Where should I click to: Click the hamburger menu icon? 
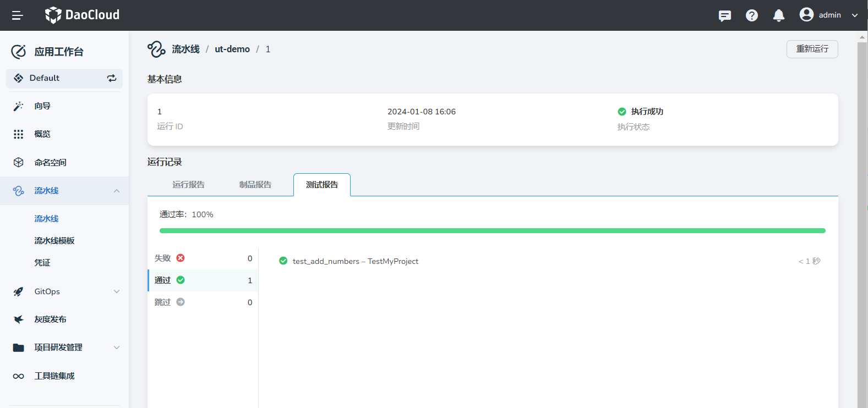(17, 15)
